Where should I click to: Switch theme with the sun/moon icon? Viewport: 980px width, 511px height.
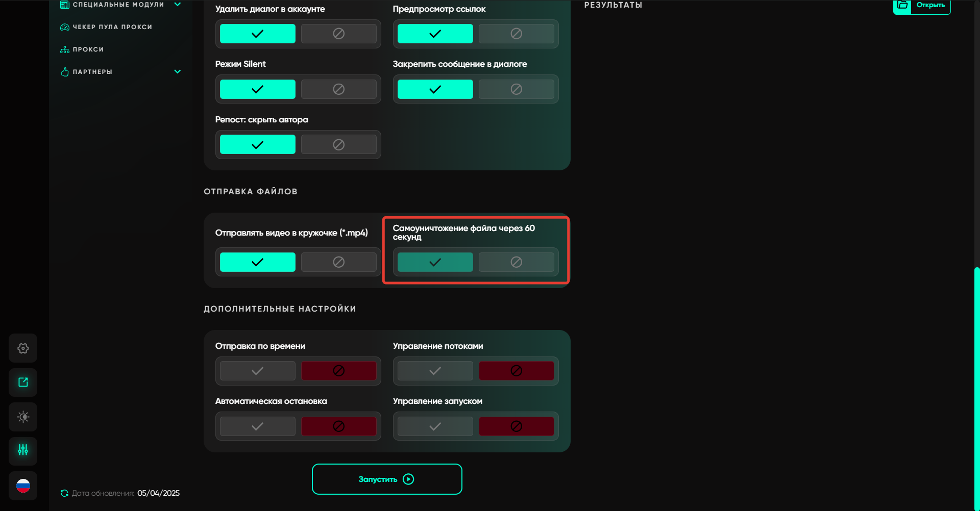tap(23, 417)
